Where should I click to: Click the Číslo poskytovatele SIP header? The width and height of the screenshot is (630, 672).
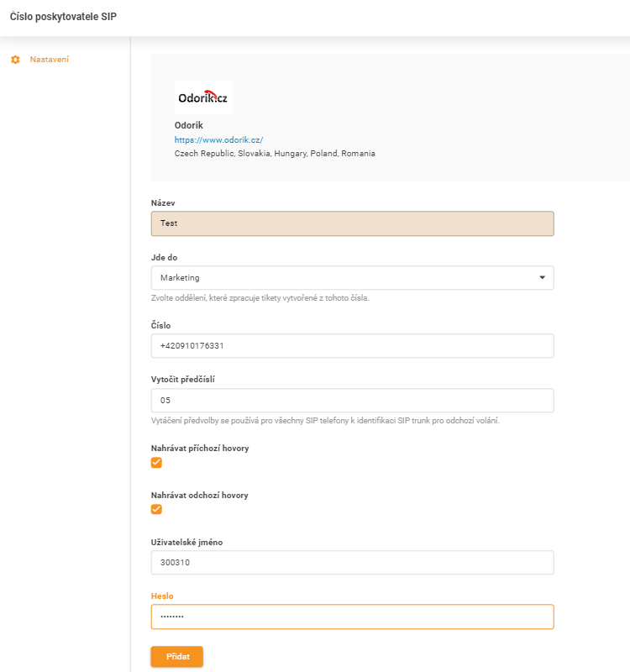(62, 16)
